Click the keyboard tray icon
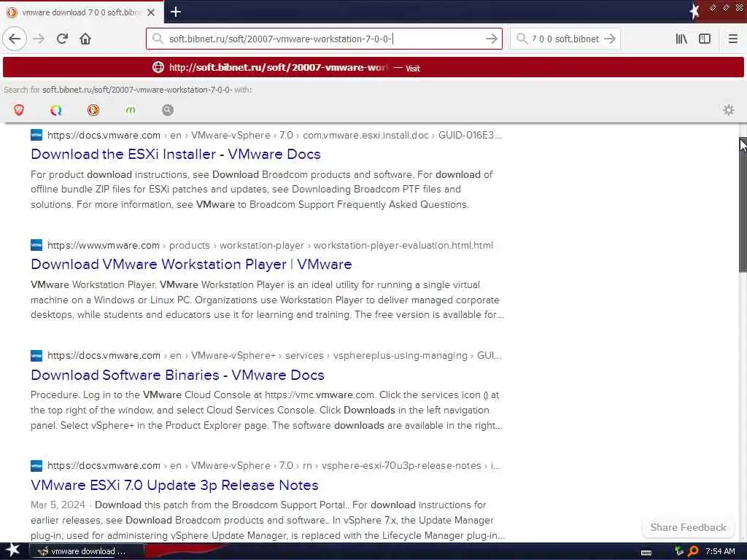Image resolution: width=747 pixels, height=560 pixels. 646,552
